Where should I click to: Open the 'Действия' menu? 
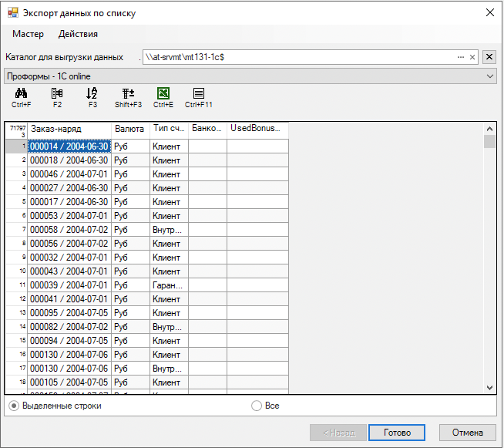tap(78, 34)
